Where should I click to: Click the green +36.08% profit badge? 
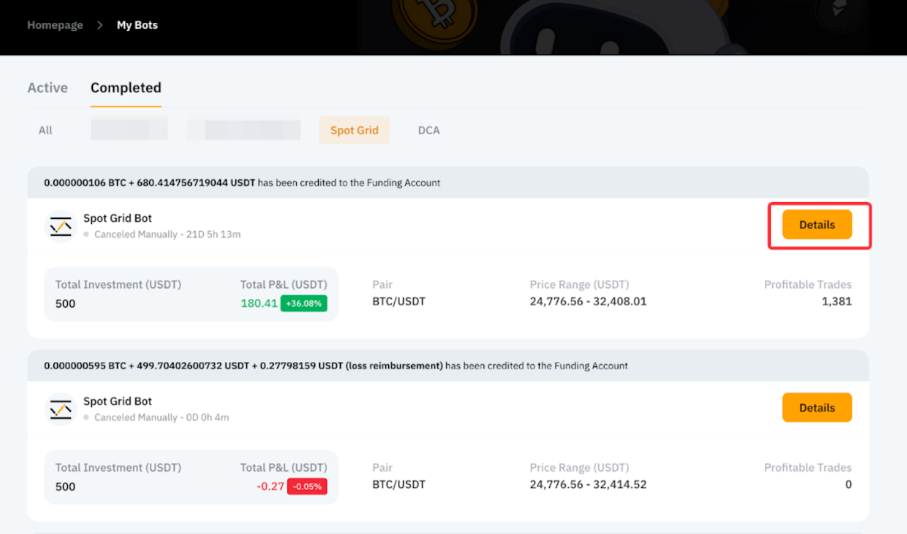[303, 303]
